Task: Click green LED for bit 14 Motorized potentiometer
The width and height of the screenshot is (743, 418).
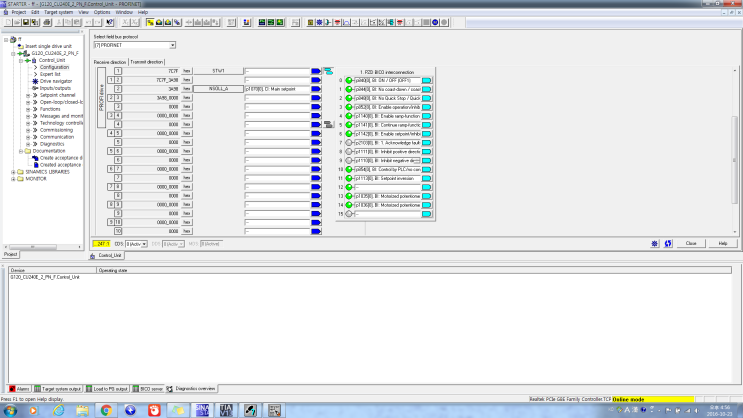Action: coord(349,205)
